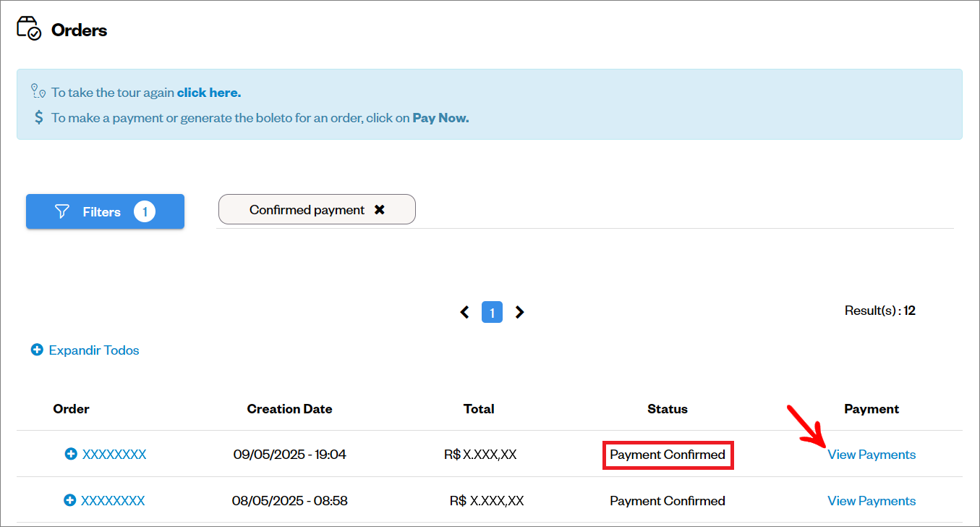Open View Payments for 08/05/2025 order

[872, 501]
